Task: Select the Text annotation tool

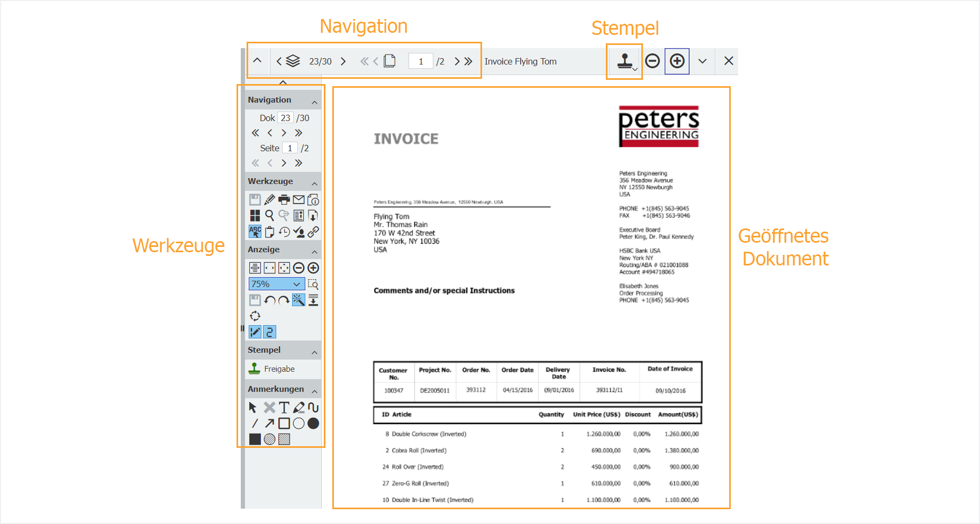Action: coord(284,407)
